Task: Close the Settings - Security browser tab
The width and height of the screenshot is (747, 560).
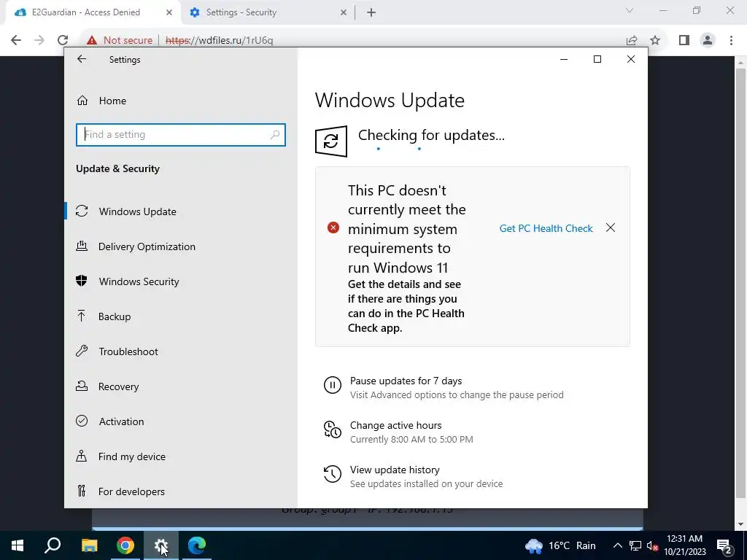Action: pos(344,12)
